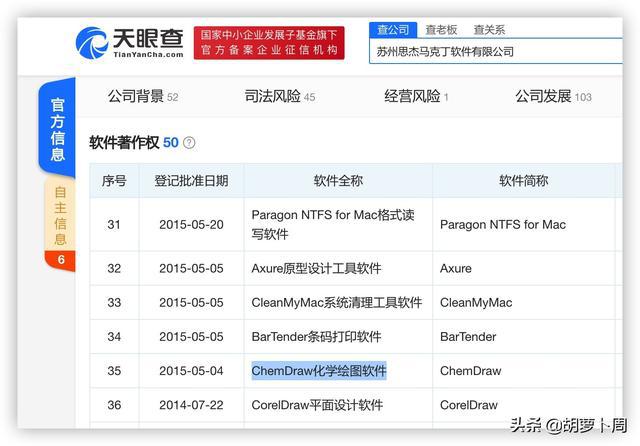Open the 司法风险 section tab
The width and height of the screenshot is (640, 446).
[x=280, y=96]
